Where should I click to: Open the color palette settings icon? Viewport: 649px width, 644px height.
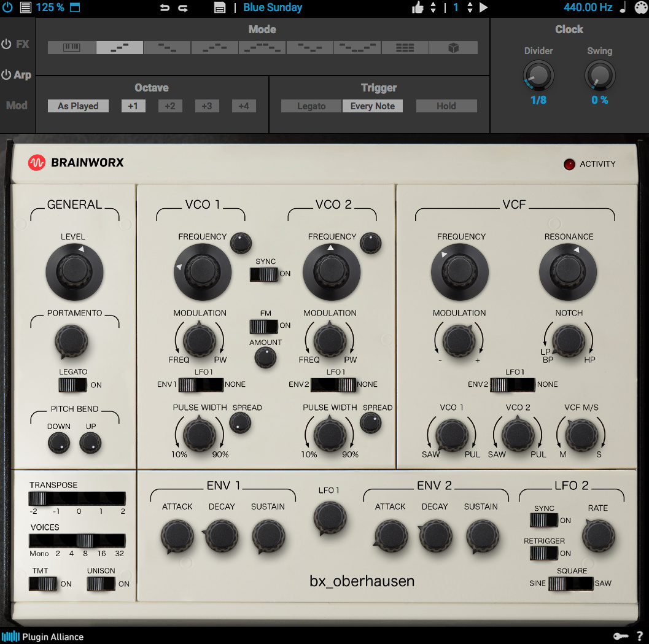(x=640, y=7)
